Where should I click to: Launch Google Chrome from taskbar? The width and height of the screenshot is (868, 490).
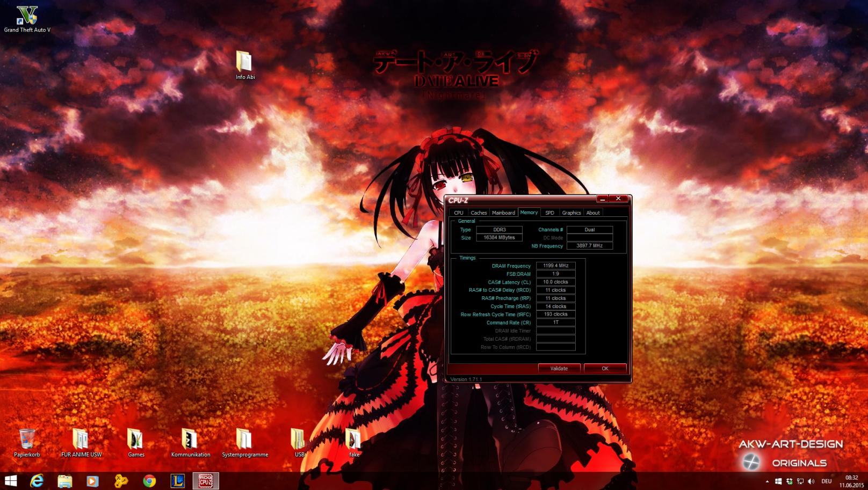coord(149,481)
